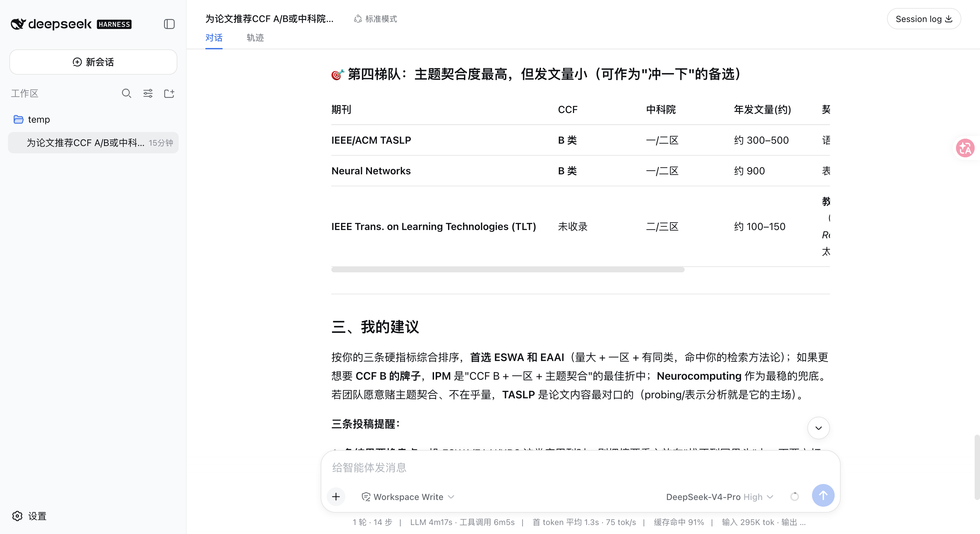Click the 约 900 publication count cell
Screen dimensions: 980x534
749,171
